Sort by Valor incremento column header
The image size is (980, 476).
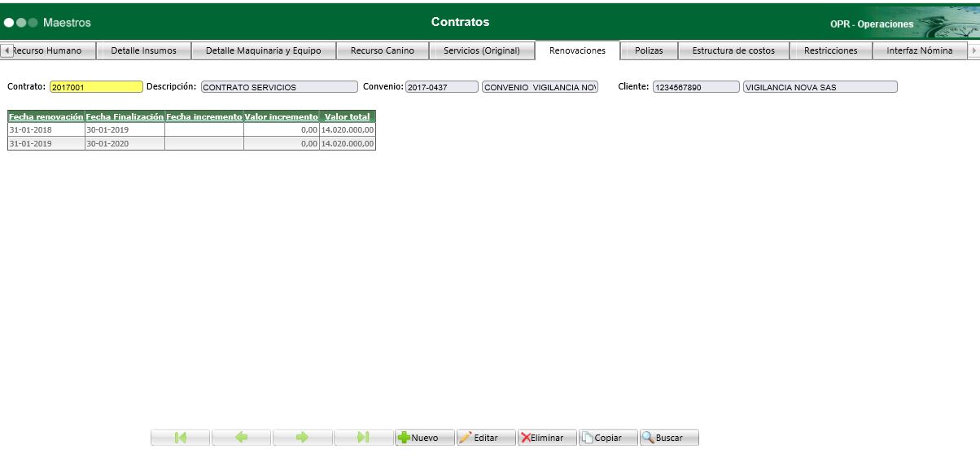click(282, 117)
